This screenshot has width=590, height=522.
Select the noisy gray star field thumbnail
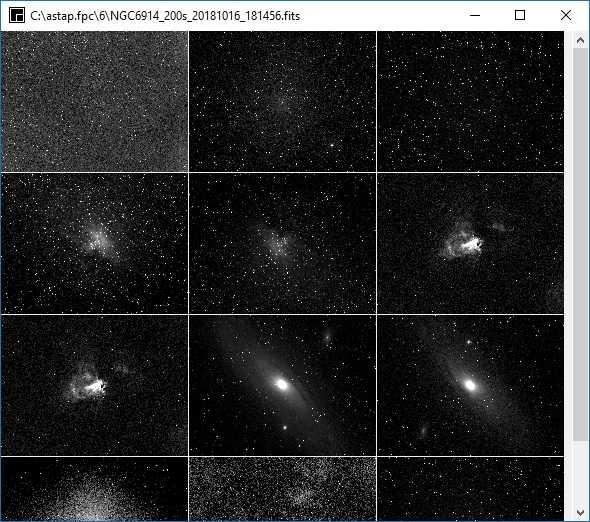94,102
